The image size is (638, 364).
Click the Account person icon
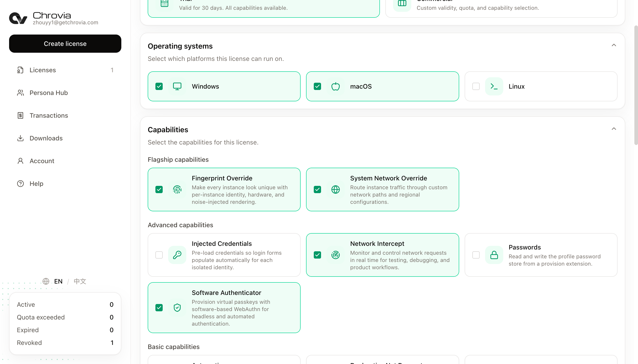click(20, 161)
